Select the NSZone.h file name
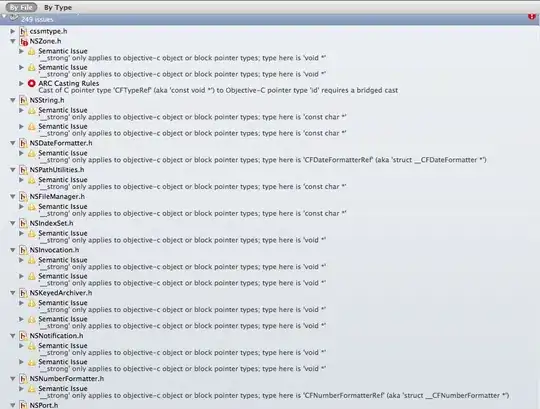Screen dimensions: 540x409 tap(45, 41)
